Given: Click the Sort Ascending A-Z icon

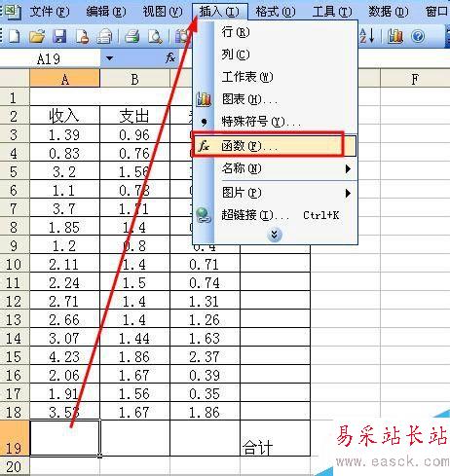Looking at the screenshot, I should (x=367, y=36).
